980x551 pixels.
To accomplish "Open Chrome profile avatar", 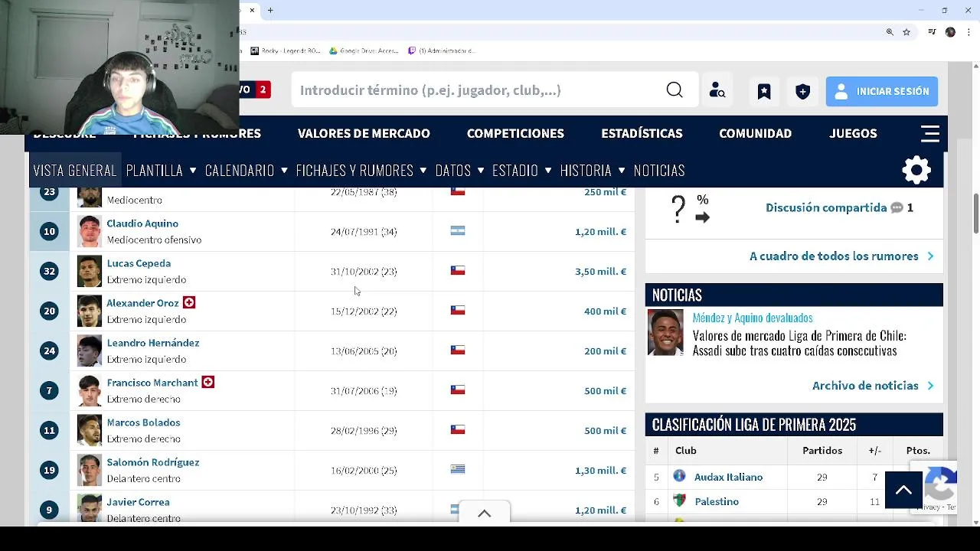I will [950, 32].
